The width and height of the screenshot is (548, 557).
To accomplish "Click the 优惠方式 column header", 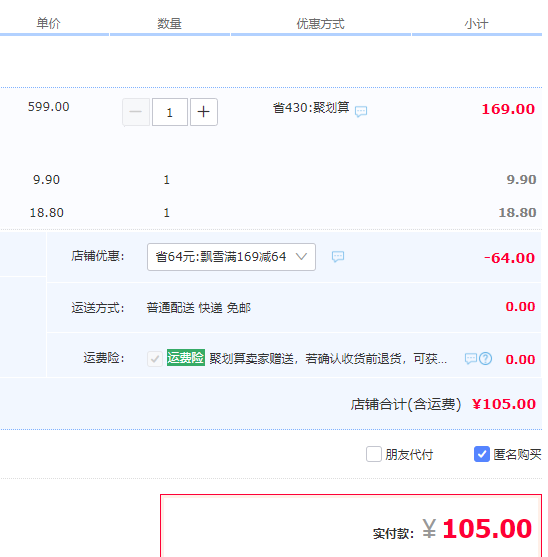I will point(320,24).
